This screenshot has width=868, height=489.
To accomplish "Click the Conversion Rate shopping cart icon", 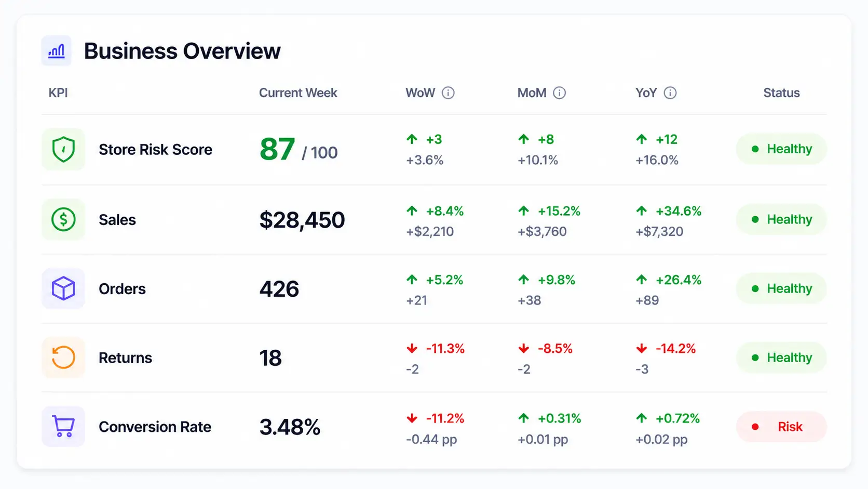I will (63, 427).
